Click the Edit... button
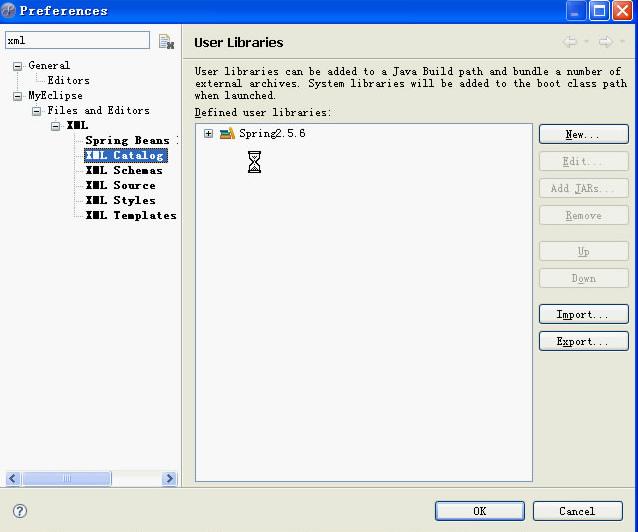This screenshot has height=532, width=638. point(583,162)
